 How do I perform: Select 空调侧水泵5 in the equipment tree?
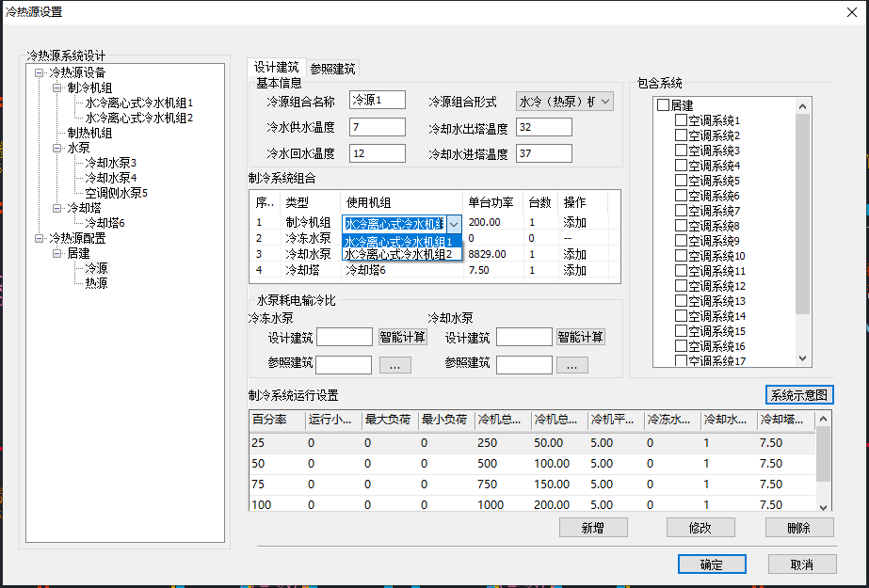117,193
